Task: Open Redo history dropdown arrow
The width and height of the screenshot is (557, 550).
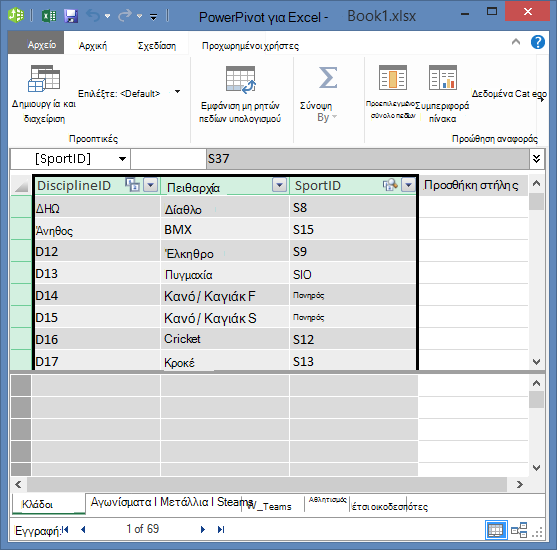Action: (139, 16)
